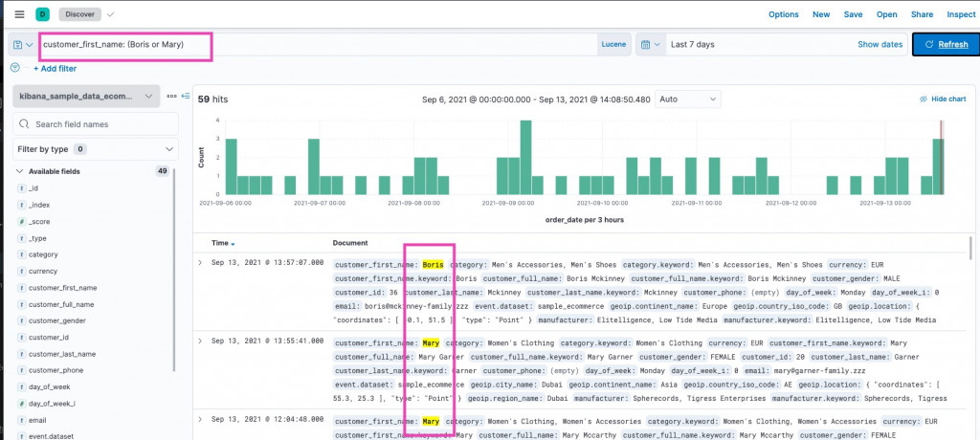Open the kibana_sample_data_ecom index pattern dropdown

click(86, 97)
